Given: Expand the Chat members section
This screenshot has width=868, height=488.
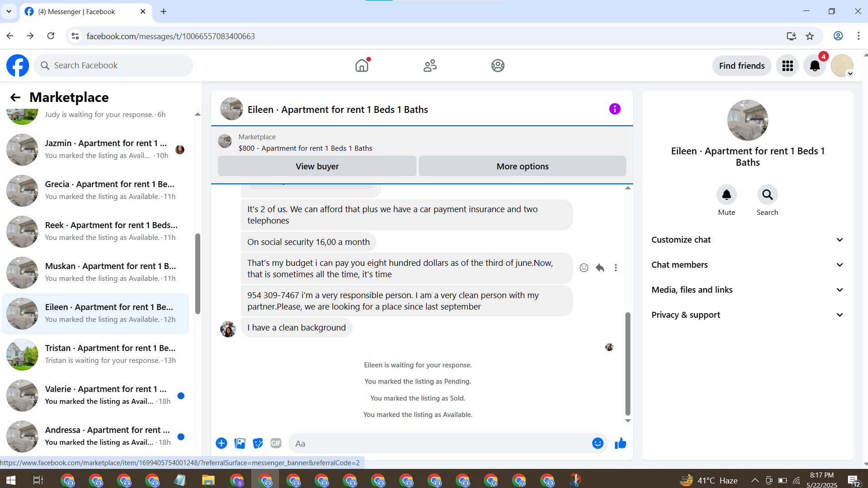Looking at the screenshot, I should pos(748,265).
